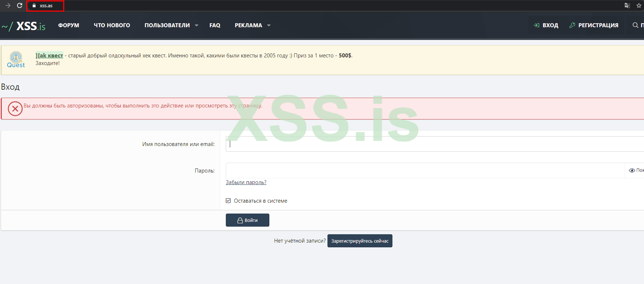Click the xss.as address bar URL
Screen dimensions: 644x284
46,5
